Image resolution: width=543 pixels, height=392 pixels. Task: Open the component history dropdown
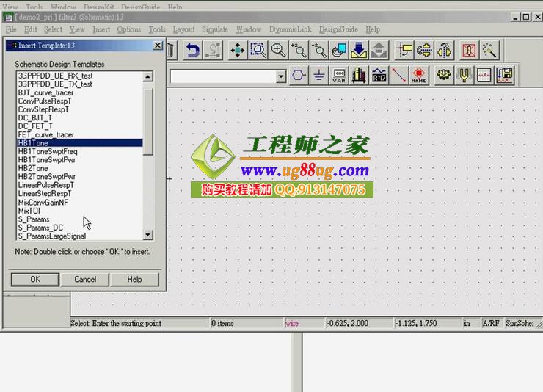point(281,76)
